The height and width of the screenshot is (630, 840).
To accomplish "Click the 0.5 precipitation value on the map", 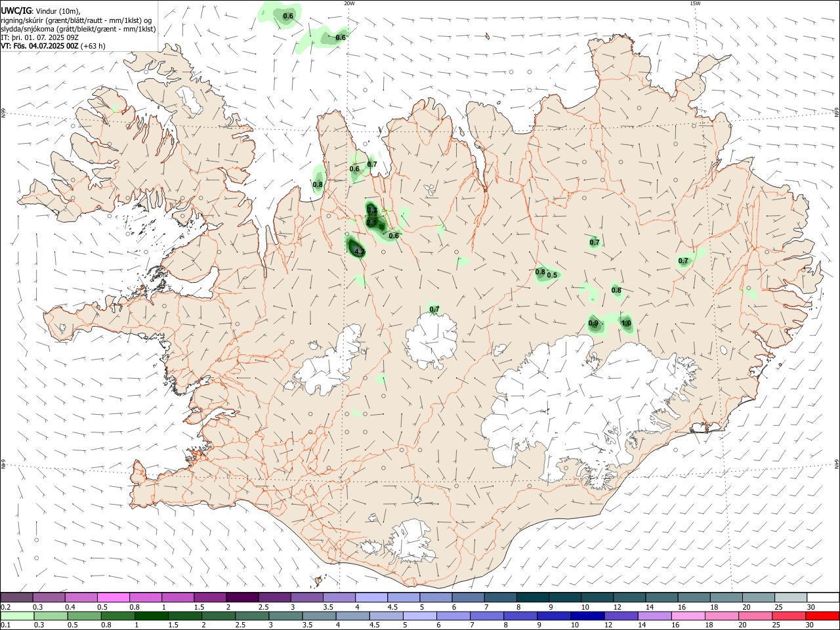I will pos(552,275).
